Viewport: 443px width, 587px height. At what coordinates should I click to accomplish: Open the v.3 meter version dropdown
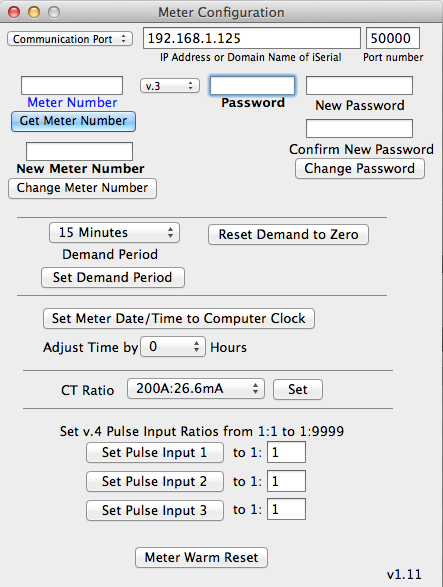click(170, 86)
